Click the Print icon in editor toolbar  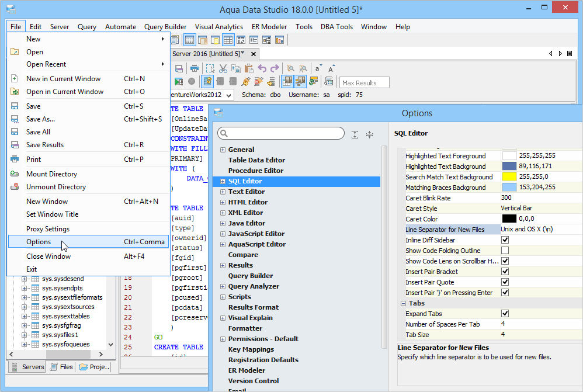click(194, 68)
